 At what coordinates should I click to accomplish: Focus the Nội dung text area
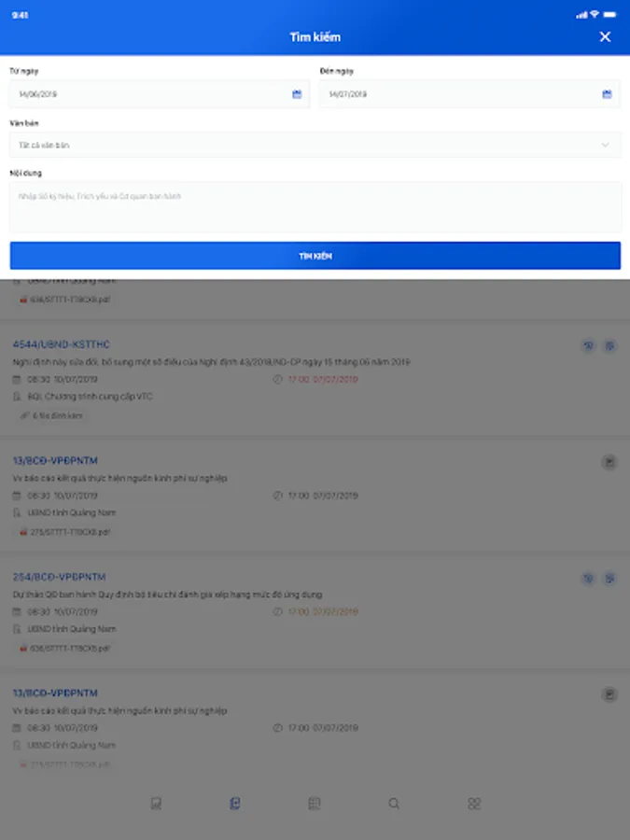pyautogui.click(x=315, y=207)
